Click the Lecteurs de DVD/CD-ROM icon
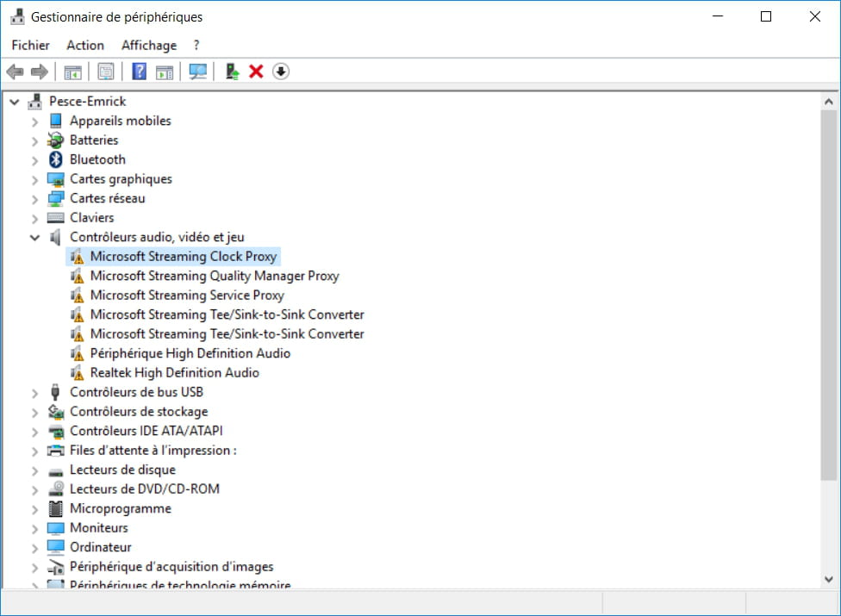 tap(56, 489)
